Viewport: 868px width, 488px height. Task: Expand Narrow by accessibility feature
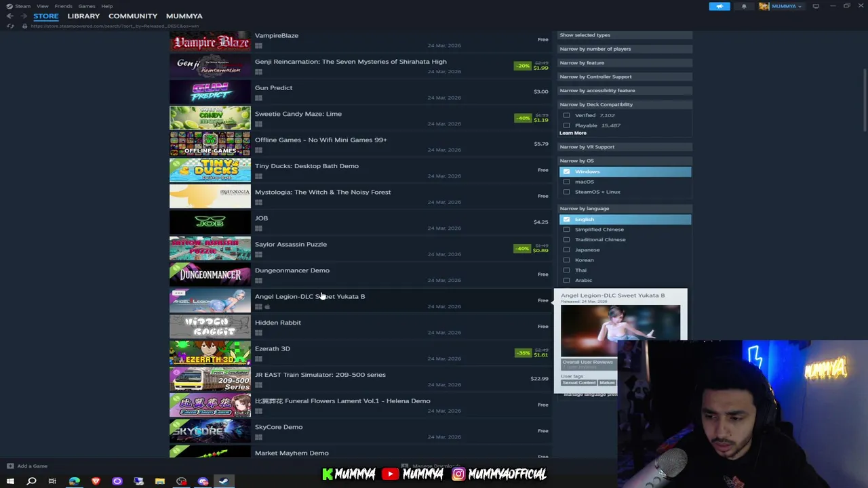point(624,90)
